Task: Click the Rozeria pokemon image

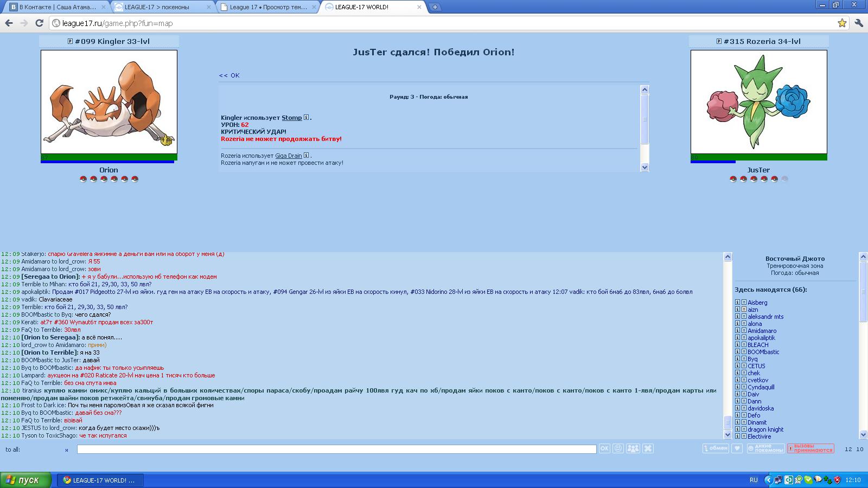Action: tap(758, 102)
